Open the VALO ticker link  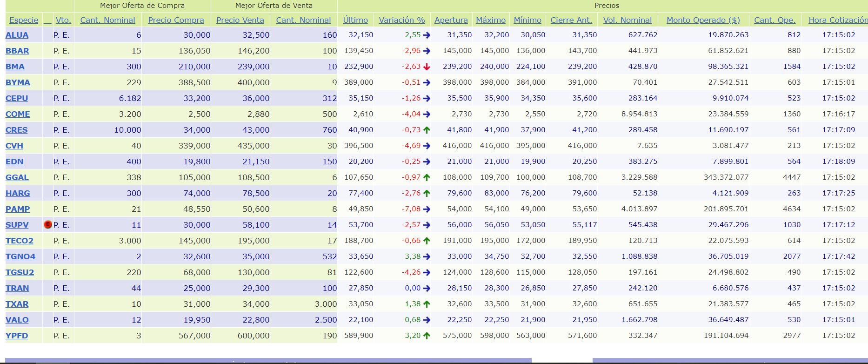coord(17,320)
